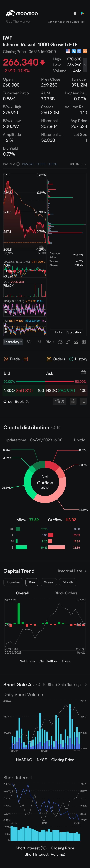Show Order Book info tooltip
90x868 pixels.
click(27, 401)
